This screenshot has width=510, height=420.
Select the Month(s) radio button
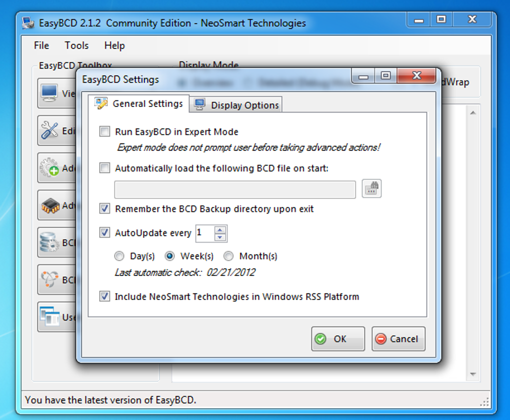tap(228, 256)
